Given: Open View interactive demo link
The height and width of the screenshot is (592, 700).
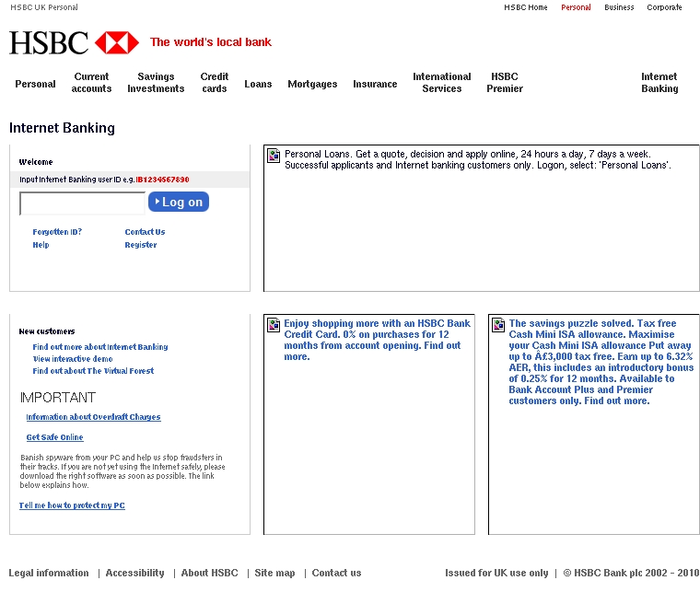Looking at the screenshot, I should click(x=73, y=359).
